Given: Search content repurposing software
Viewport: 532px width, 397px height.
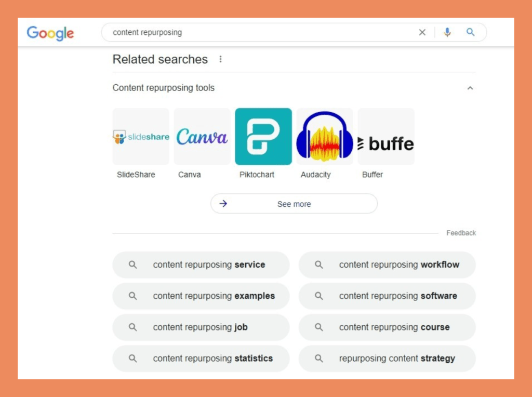Looking at the screenshot, I should point(387,296).
